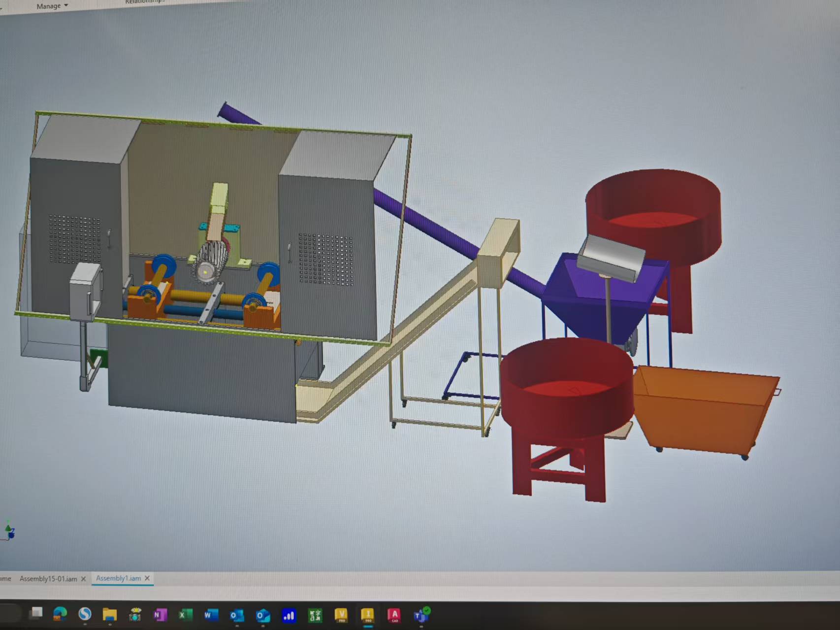Click the 3D axis indicator triad
Screen dimensions: 840x630
pos(9,531)
